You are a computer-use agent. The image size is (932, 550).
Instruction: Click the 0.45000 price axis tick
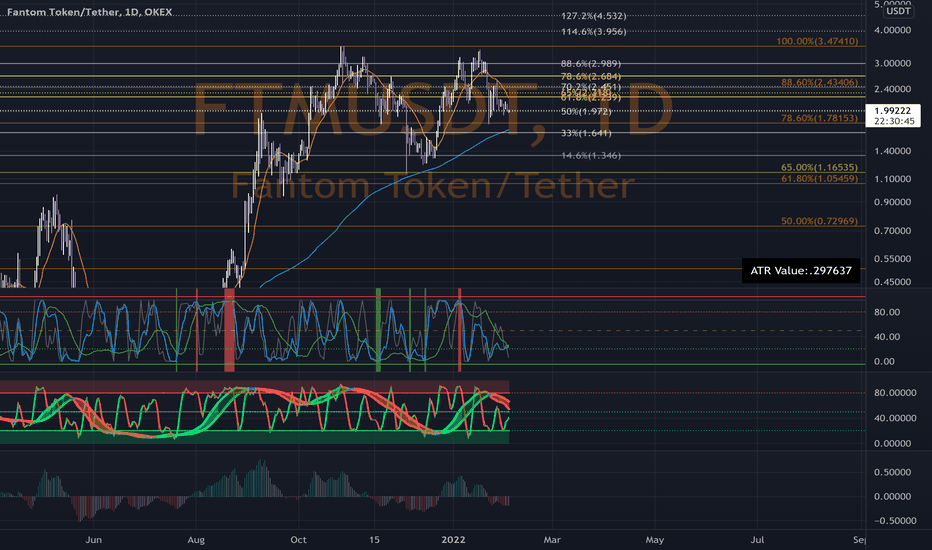click(892, 282)
